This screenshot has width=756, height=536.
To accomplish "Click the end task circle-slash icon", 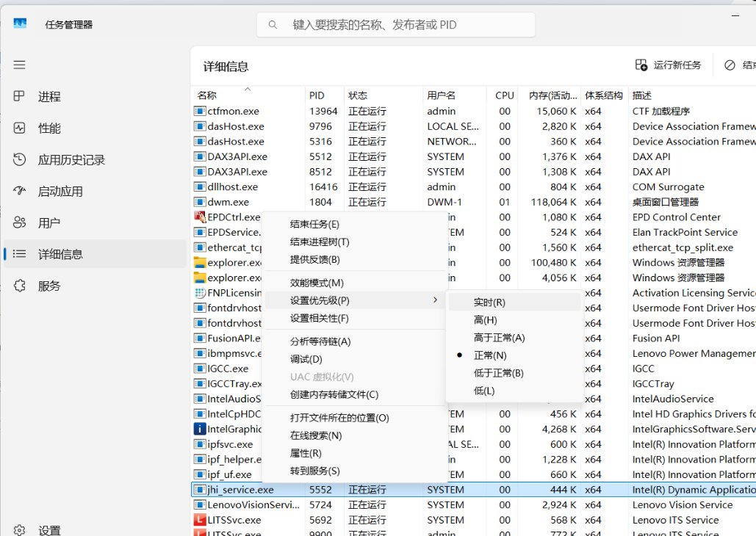I will pyautogui.click(x=730, y=65).
